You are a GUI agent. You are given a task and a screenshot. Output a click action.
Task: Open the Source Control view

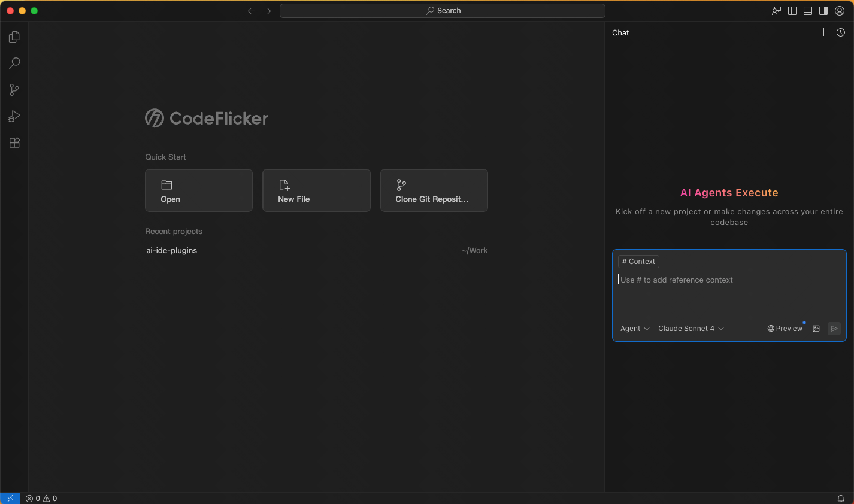click(x=14, y=90)
